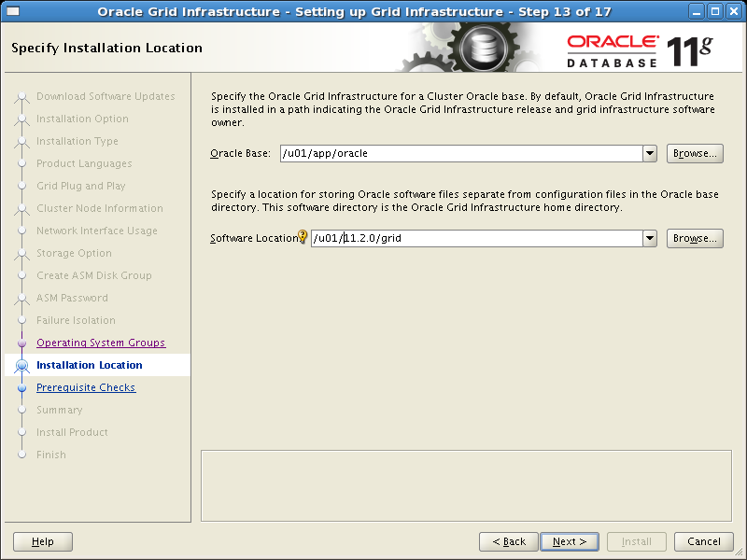Click the Installation Type step

click(x=78, y=141)
